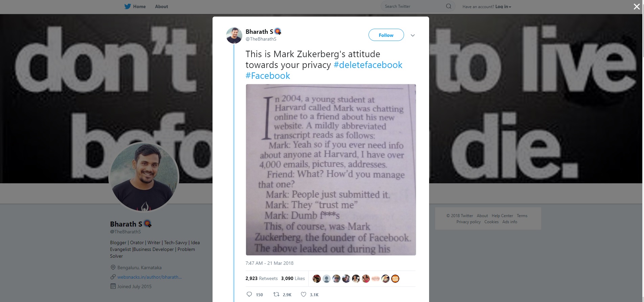
Task: Click the search magnifier icon
Action: click(449, 6)
